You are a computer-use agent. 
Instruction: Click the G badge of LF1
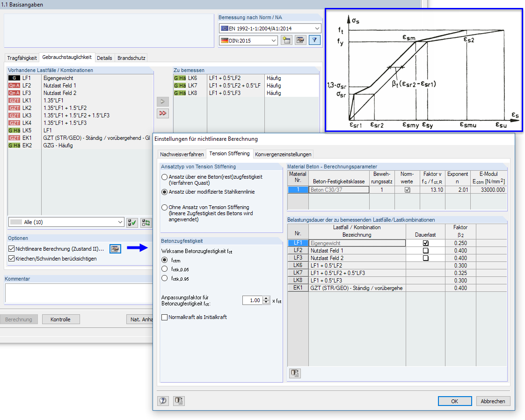tap(15, 78)
